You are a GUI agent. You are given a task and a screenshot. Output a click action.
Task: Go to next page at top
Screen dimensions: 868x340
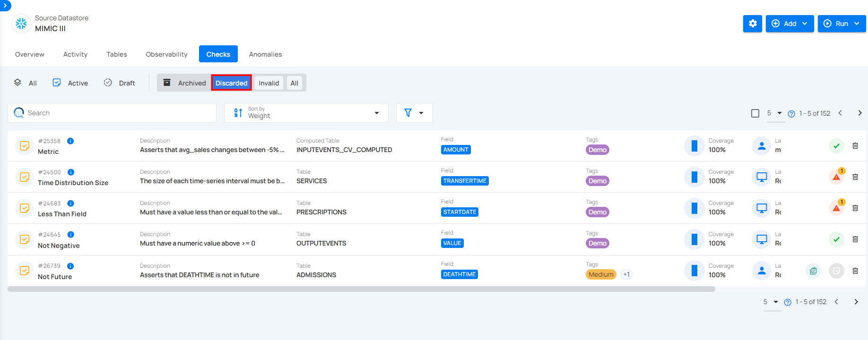(860, 113)
